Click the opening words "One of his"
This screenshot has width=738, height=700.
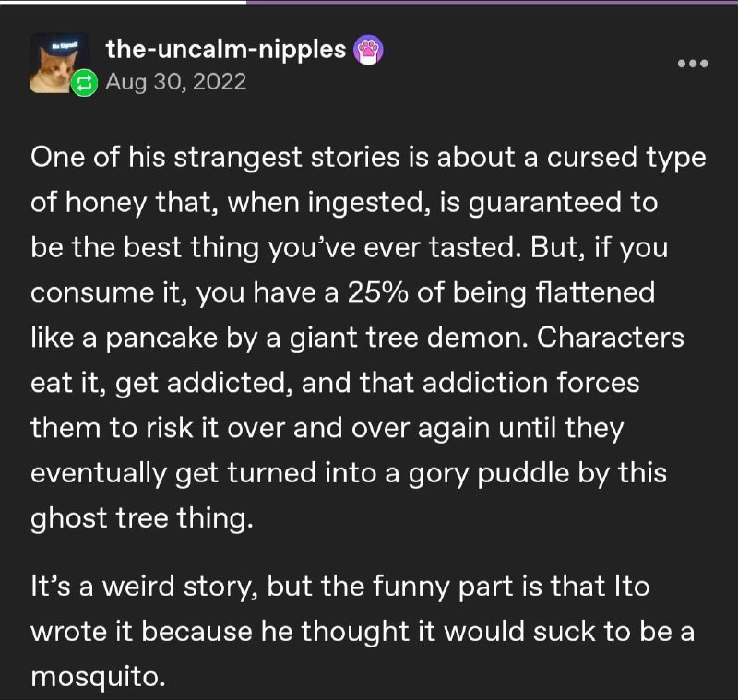click(98, 157)
